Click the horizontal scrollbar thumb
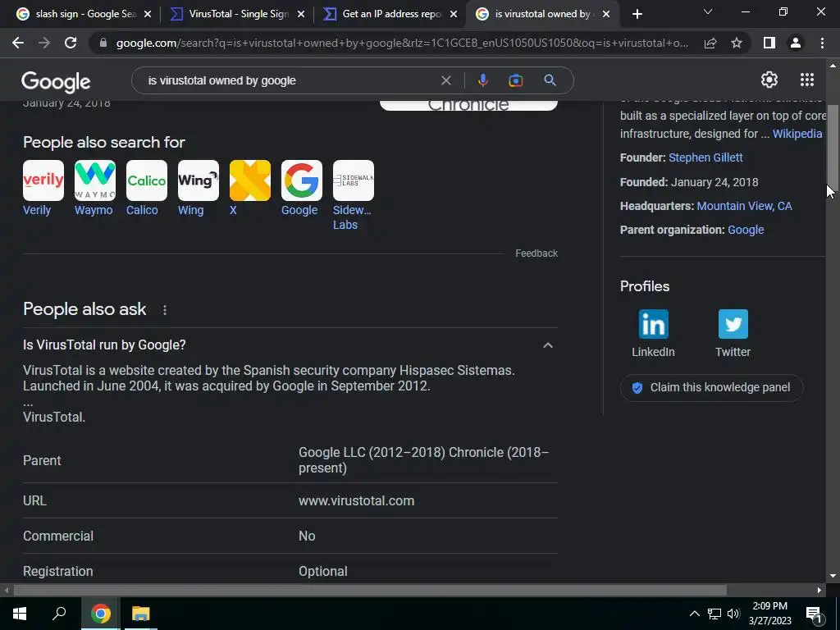This screenshot has width=840, height=630. 370,590
